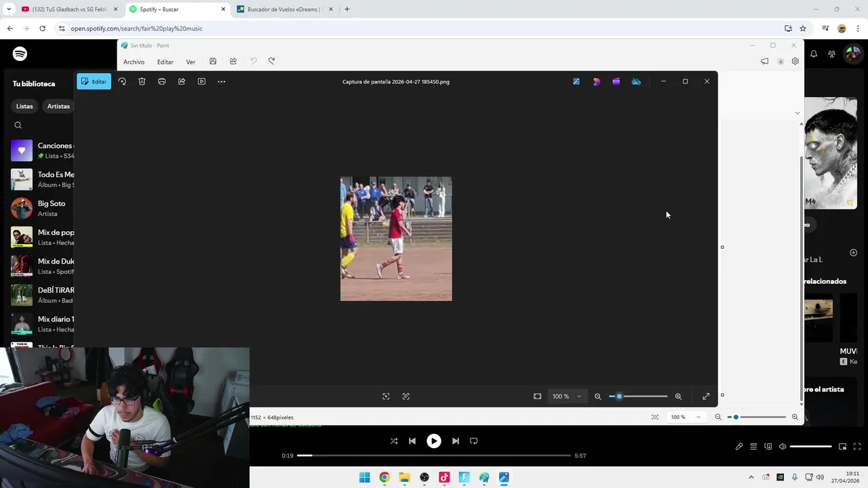Open the Editar menu in Paint
The width and height of the screenshot is (868, 488).
click(x=165, y=62)
